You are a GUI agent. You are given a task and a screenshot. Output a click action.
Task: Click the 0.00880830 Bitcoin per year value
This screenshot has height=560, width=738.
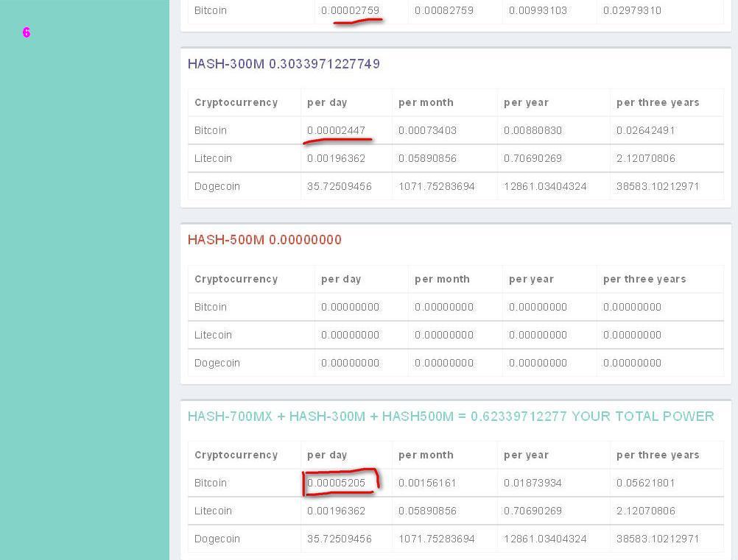[533, 130]
